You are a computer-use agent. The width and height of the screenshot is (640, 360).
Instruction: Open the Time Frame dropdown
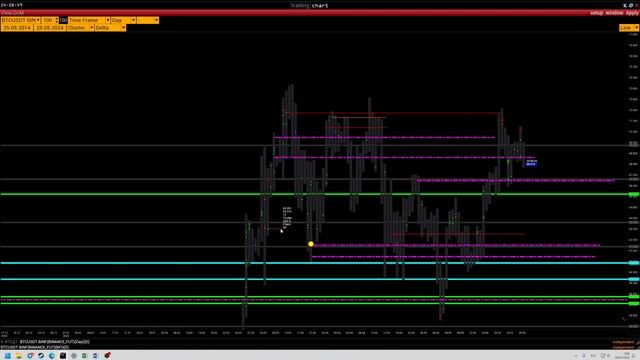point(89,20)
